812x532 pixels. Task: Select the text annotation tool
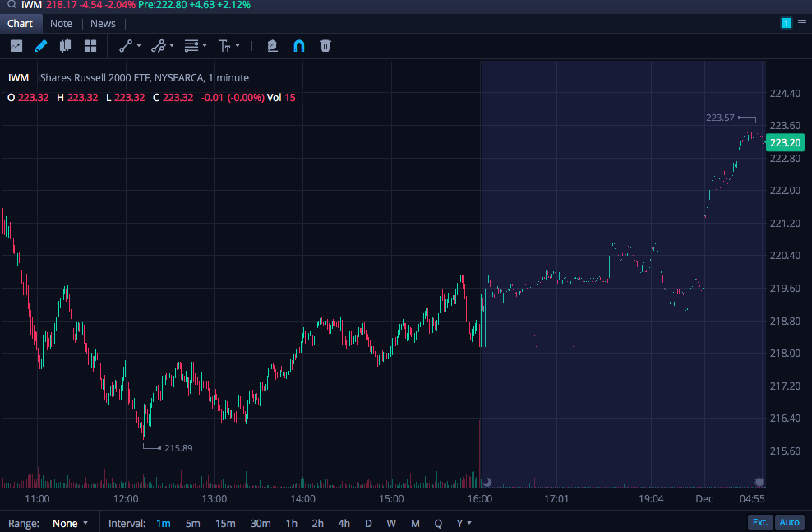[x=224, y=46]
